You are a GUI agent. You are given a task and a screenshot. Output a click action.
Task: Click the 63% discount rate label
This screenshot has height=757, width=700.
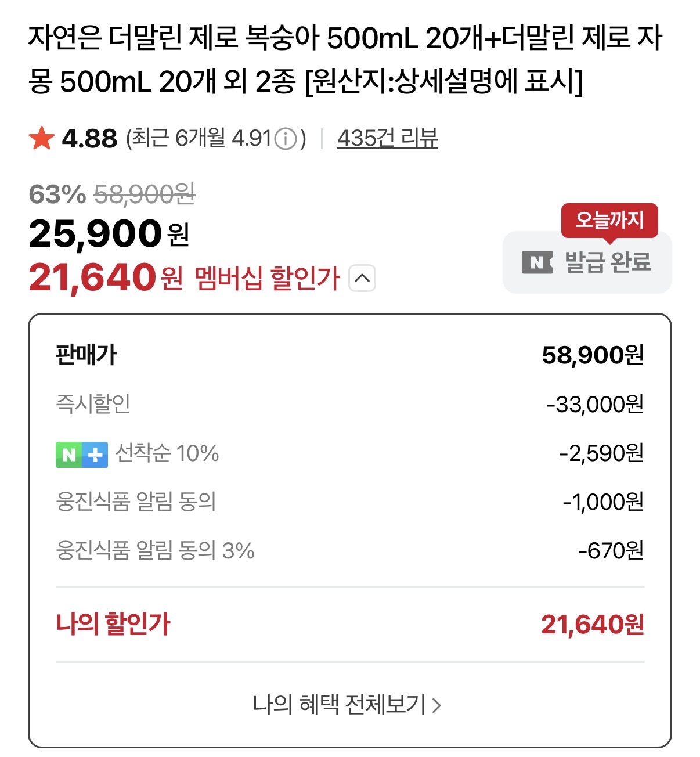tap(57, 194)
